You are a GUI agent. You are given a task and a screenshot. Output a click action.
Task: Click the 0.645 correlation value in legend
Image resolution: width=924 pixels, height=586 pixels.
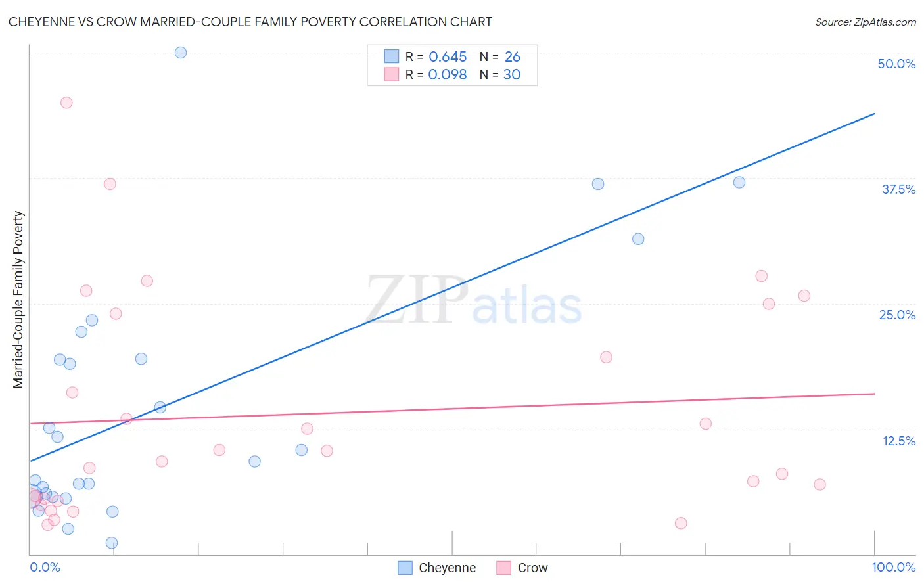(x=448, y=56)
